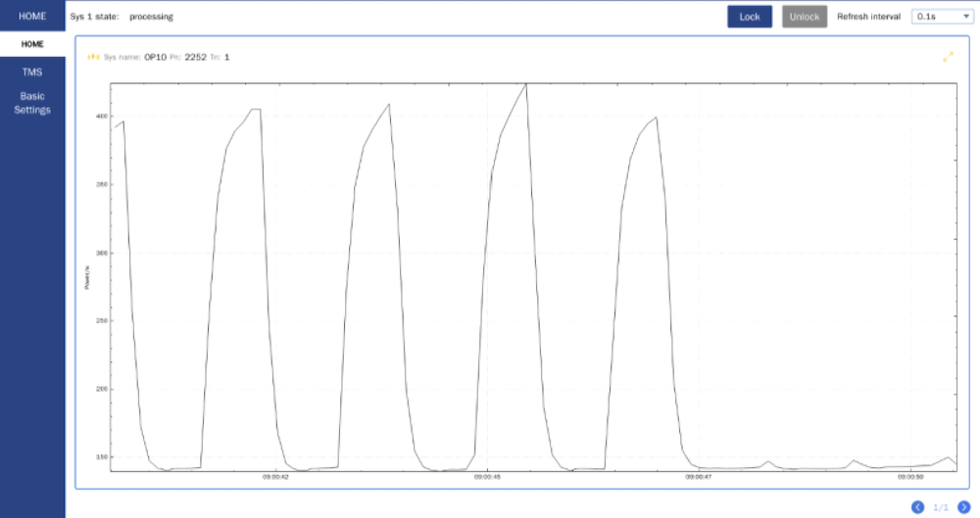
Task: Go to the previous chart page
Action: click(x=917, y=506)
